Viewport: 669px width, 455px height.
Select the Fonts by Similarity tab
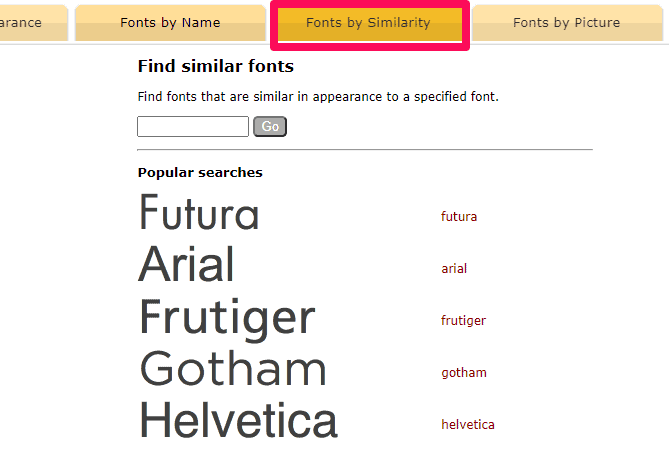(x=368, y=22)
